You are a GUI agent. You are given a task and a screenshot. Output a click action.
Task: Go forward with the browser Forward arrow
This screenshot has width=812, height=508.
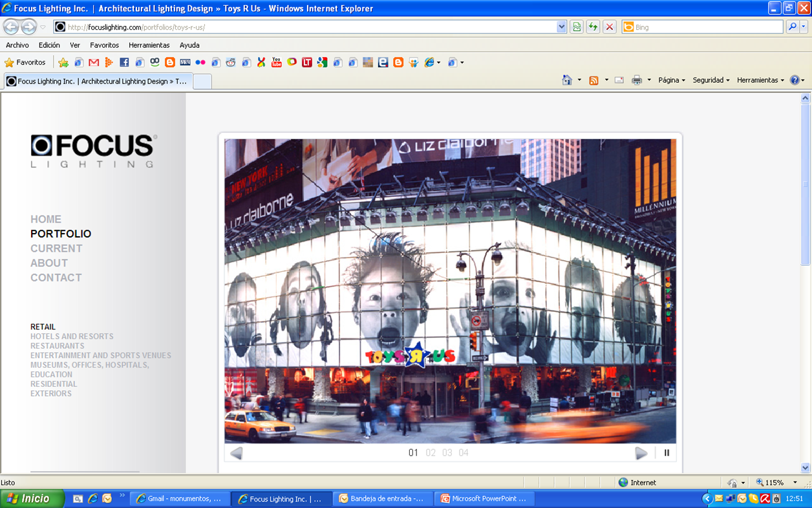pos(28,27)
